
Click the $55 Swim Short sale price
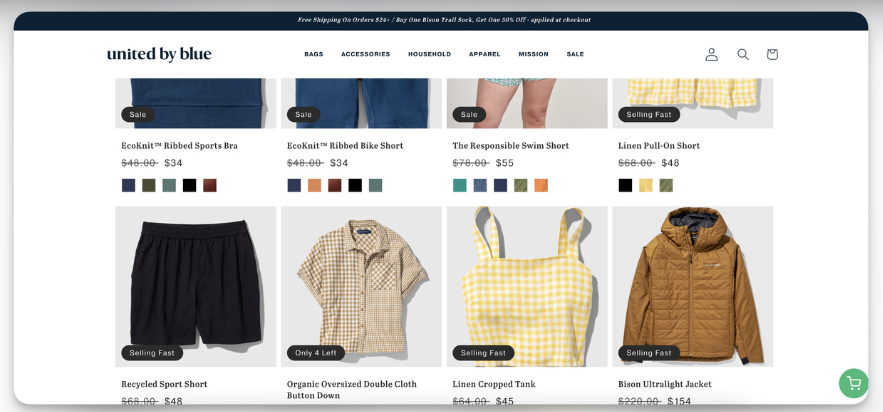tap(505, 163)
